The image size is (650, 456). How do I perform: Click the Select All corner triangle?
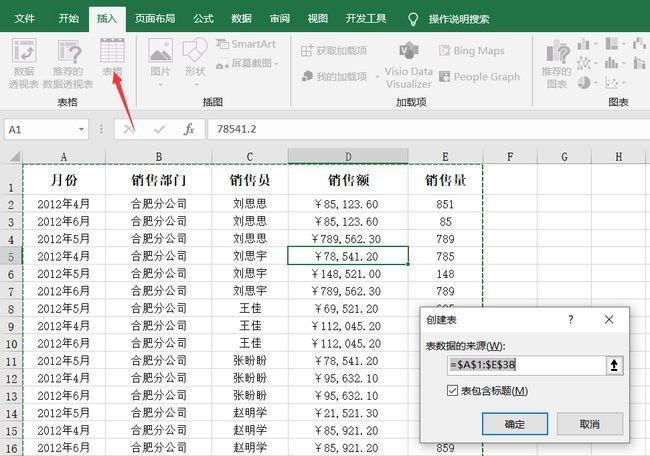tap(15, 157)
